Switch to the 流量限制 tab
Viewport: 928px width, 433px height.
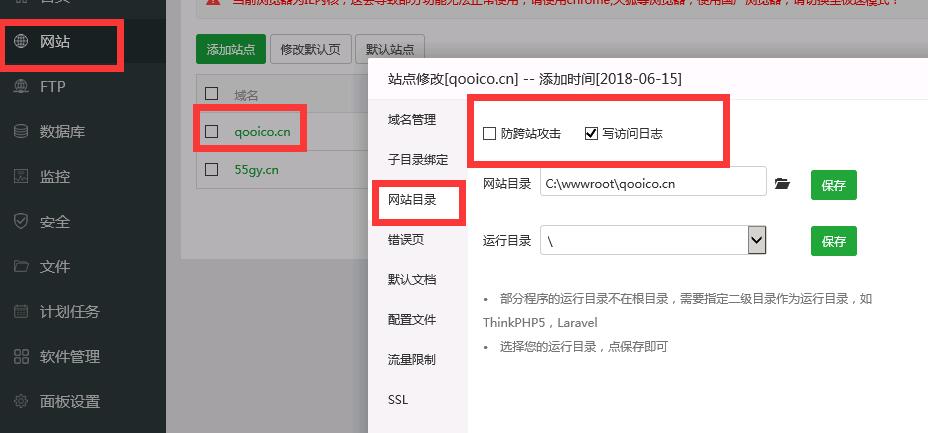412,359
